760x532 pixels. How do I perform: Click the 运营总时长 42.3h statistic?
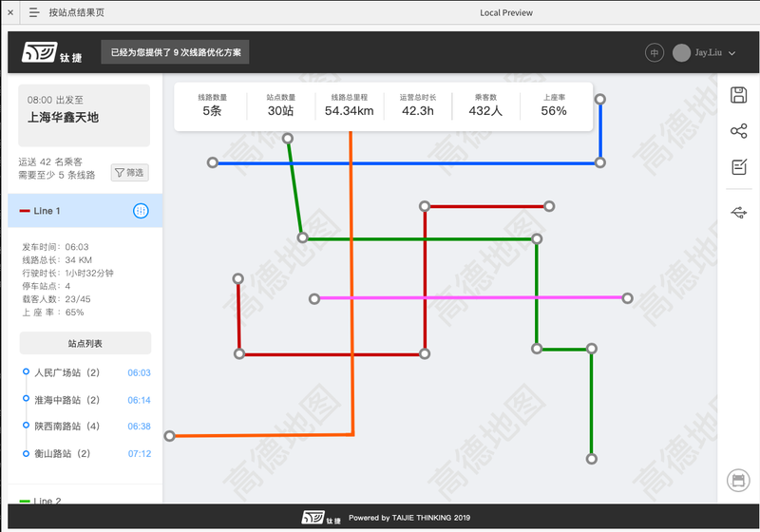418,105
